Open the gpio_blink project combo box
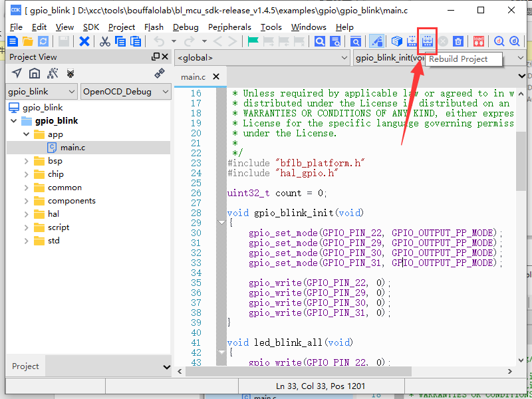The height and width of the screenshot is (399, 532). click(42, 92)
